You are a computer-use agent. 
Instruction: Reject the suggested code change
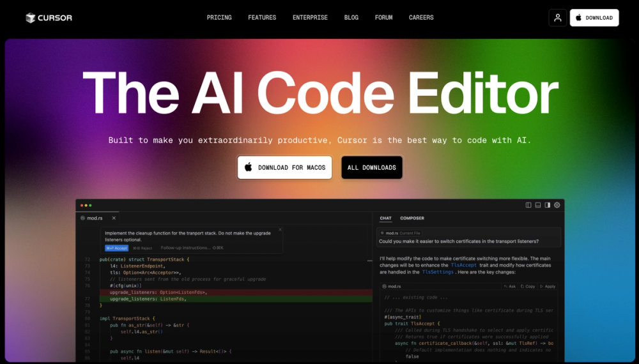click(142, 248)
